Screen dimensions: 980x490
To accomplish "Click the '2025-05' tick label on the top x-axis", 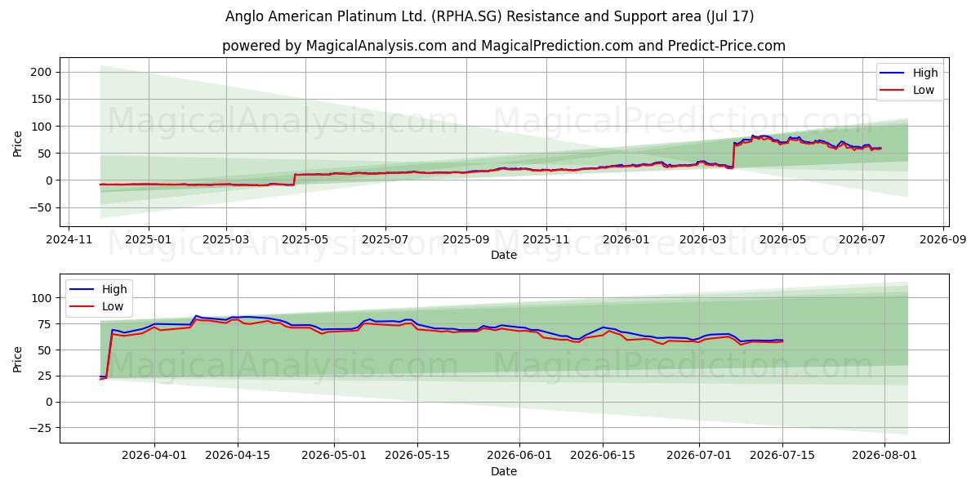I will click(306, 242).
